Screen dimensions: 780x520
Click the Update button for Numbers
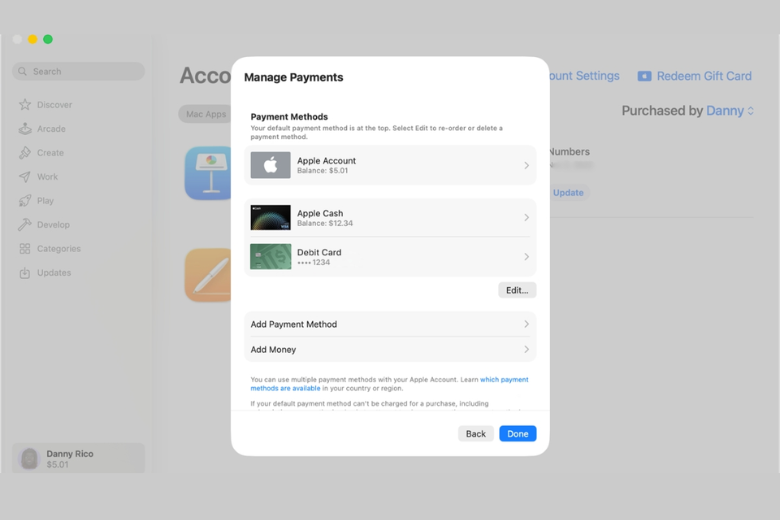[x=568, y=193]
